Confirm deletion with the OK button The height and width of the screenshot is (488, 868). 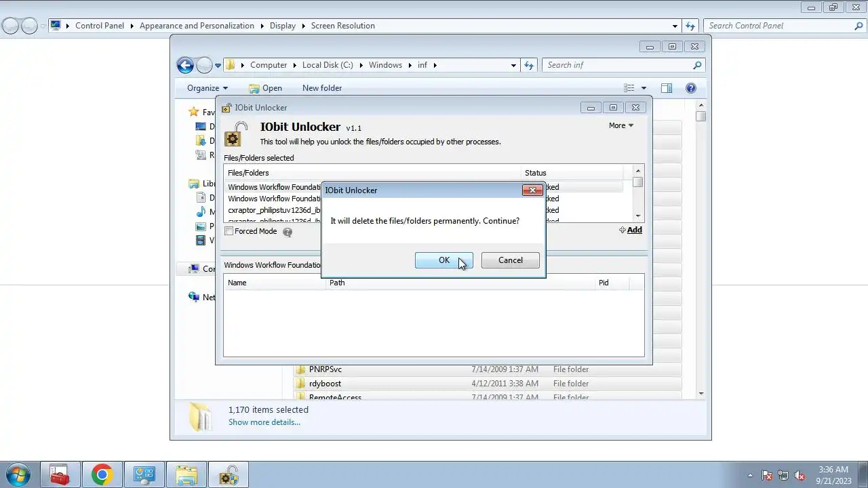[443, 260]
